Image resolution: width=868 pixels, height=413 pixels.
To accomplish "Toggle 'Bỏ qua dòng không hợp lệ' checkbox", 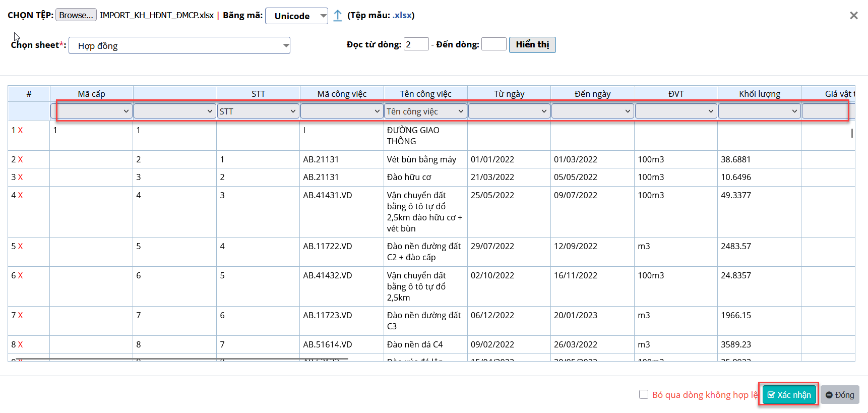I will [644, 394].
